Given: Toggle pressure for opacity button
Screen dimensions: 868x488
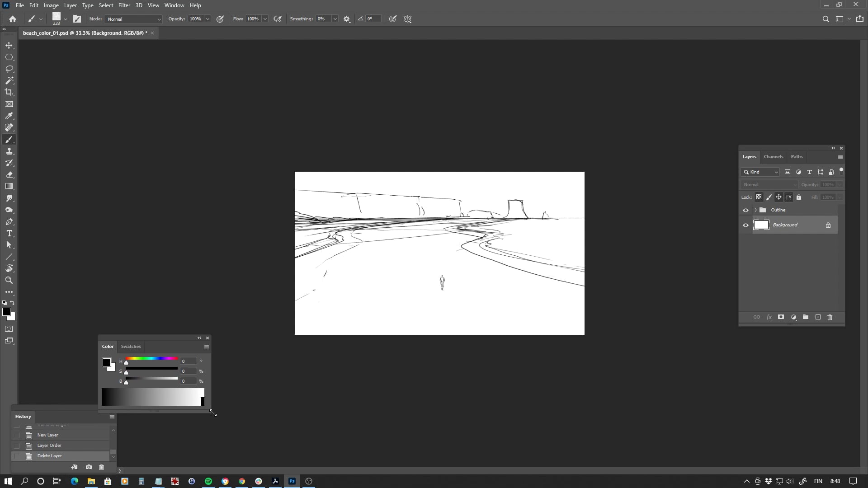Looking at the screenshot, I should click(x=220, y=19).
